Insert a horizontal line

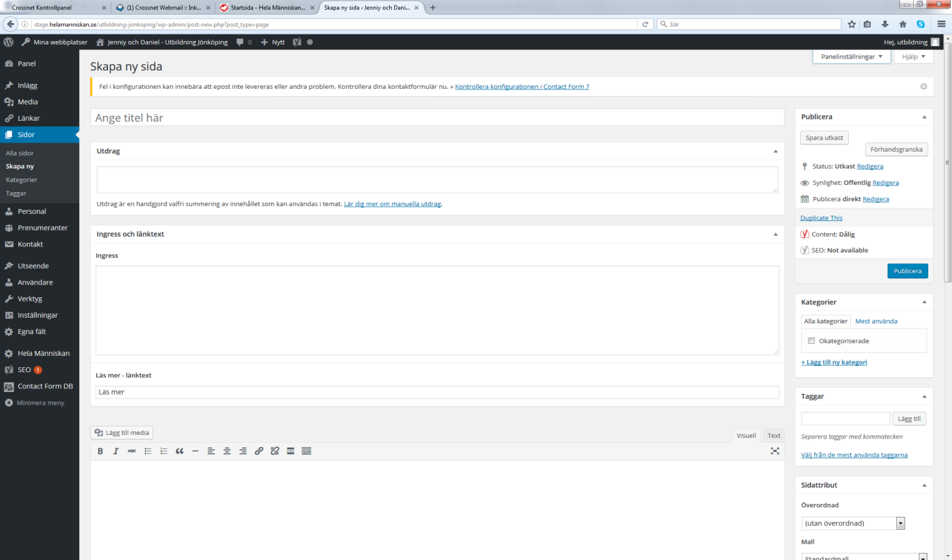point(195,451)
